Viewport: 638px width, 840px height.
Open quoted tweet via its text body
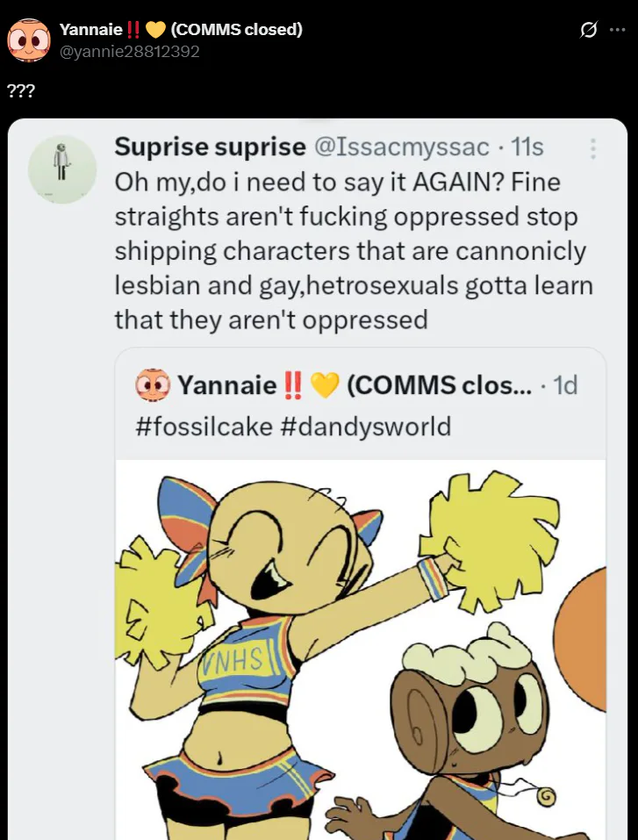coord(354,251)
